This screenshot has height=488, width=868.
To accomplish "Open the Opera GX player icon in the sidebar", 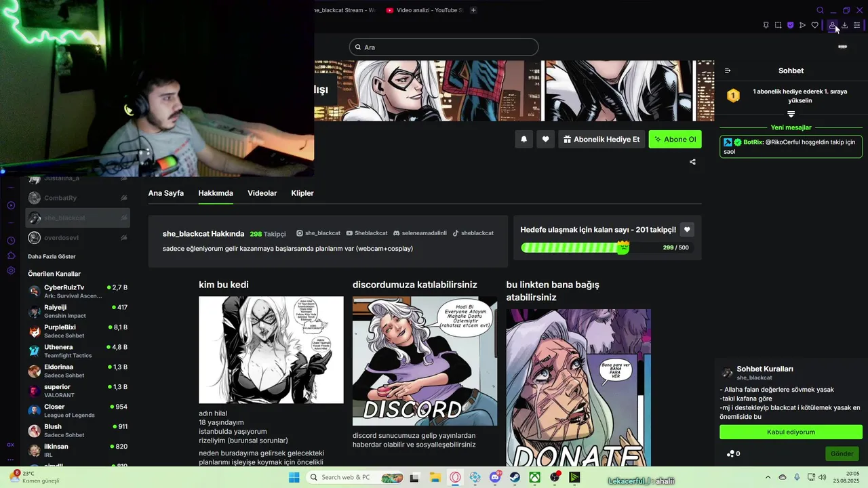I will pos(11,205).
